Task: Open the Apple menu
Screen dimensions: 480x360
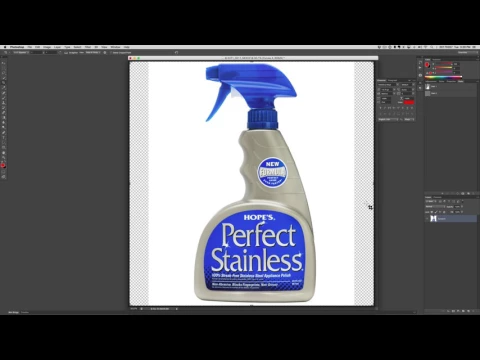Action: [5, 47]
